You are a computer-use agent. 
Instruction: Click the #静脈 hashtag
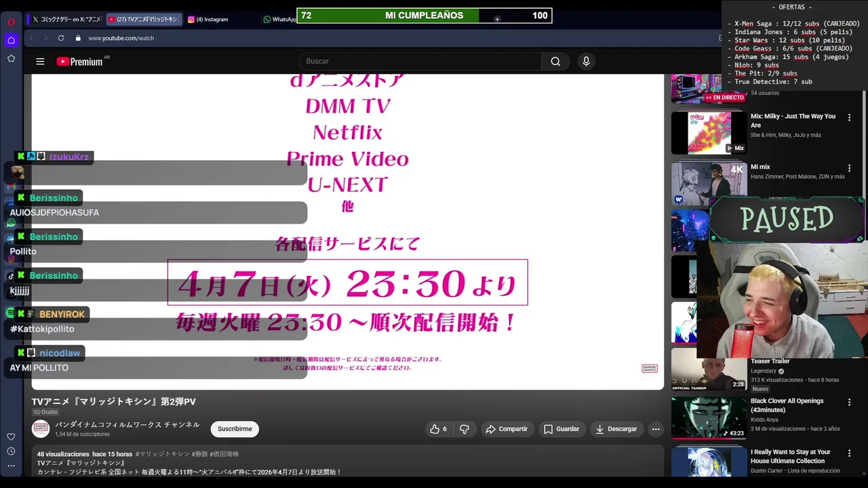200,454
